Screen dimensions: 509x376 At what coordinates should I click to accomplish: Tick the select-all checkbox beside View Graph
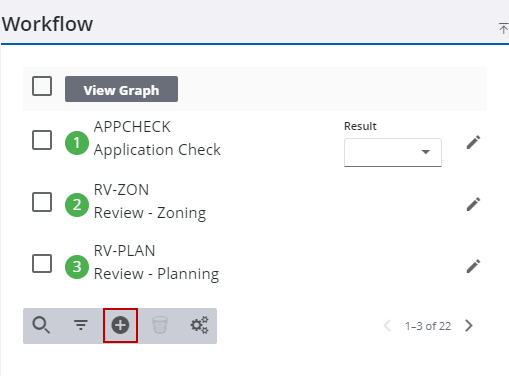42,86
